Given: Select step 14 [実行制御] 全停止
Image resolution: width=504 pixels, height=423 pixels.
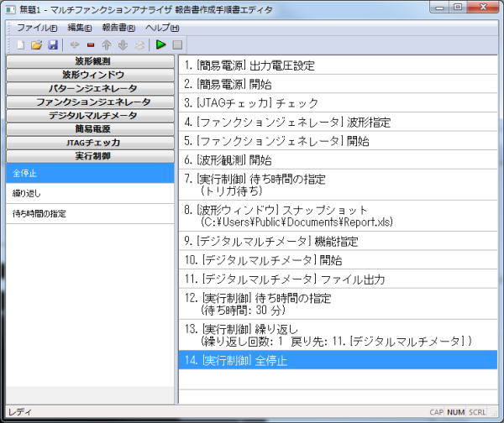Looking at the screenshot, I should [338, 360].
